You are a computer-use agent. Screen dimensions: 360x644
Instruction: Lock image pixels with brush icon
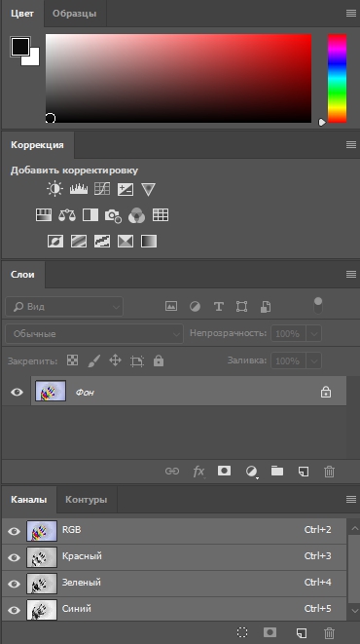coord(94,361)
